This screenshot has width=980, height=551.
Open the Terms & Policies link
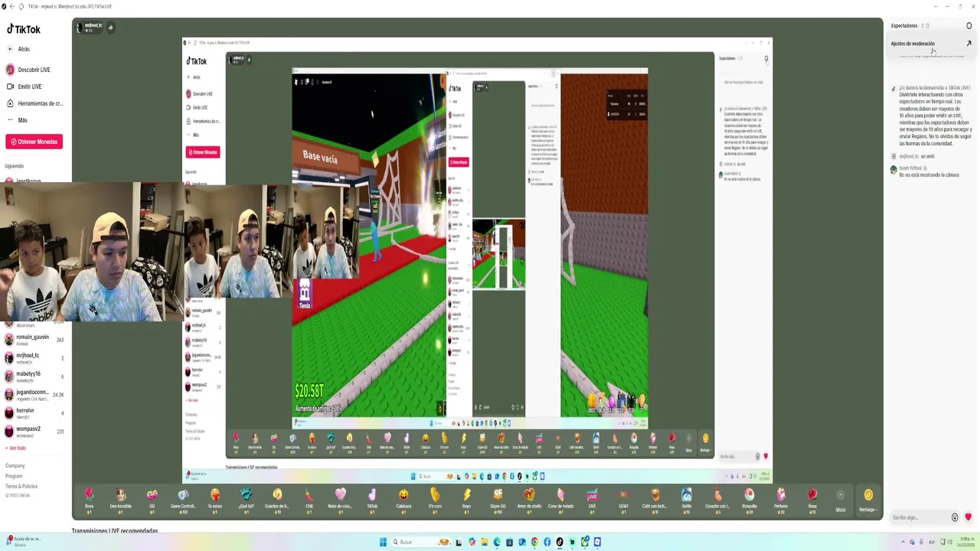(21, 486)
